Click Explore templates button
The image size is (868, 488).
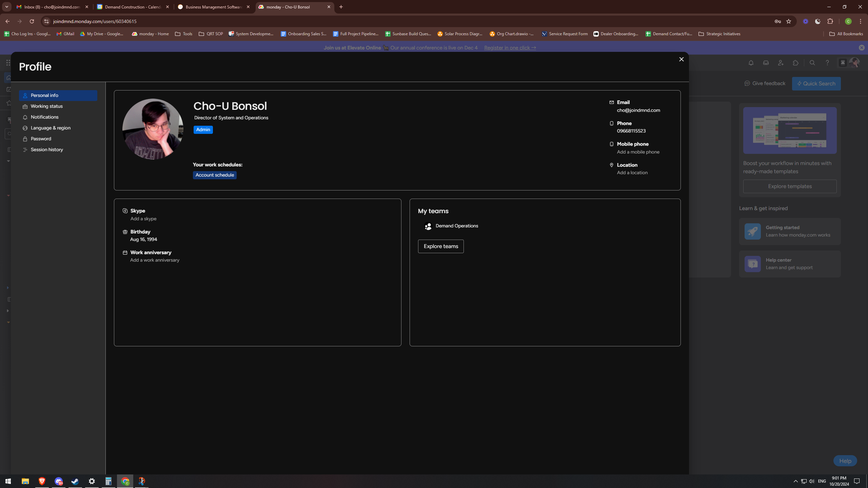coord(790,186)
